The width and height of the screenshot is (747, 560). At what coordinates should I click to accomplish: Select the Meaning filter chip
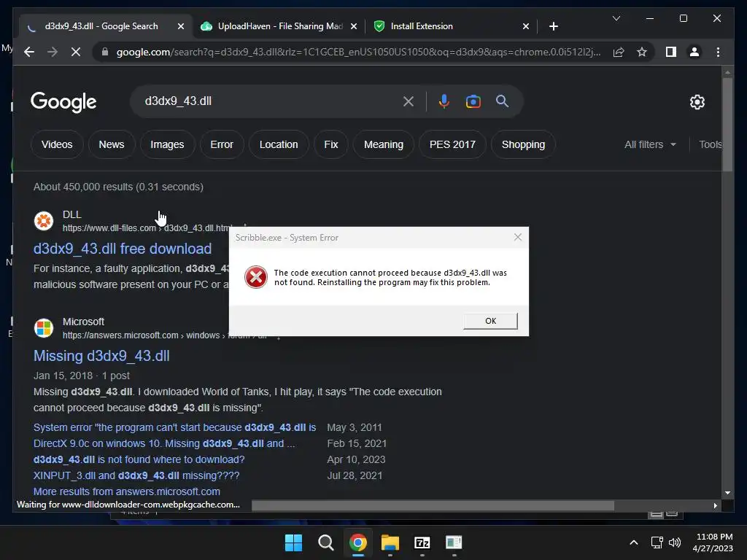(384, 144)
